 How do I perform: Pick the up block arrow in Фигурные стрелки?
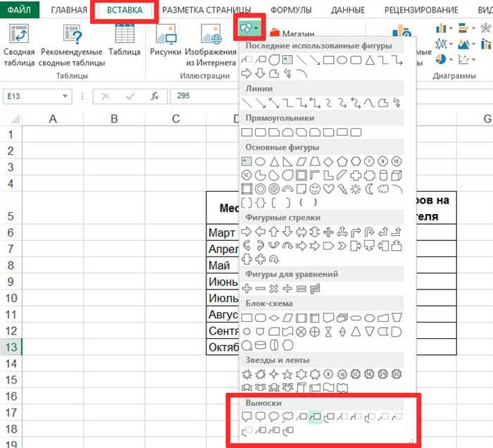(x=274, y=232)
